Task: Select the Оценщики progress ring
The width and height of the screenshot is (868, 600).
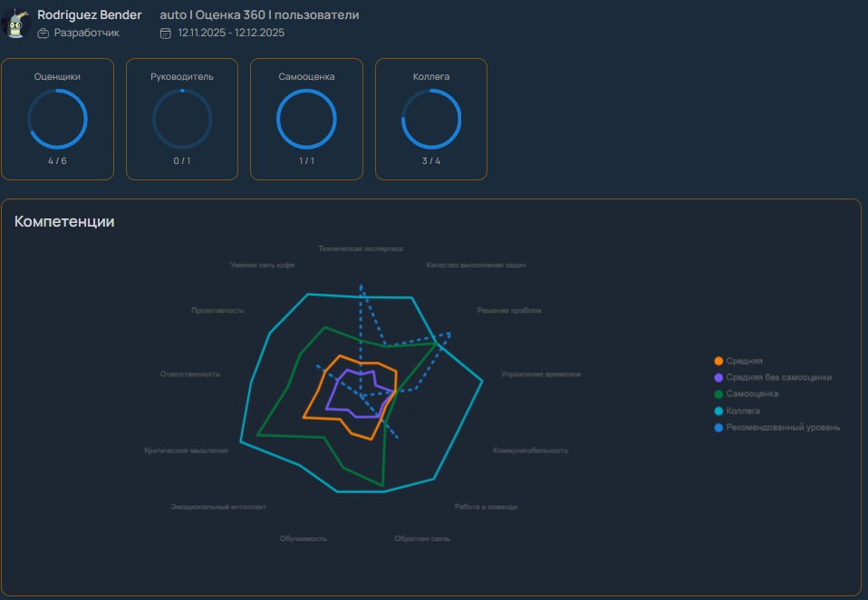Action: 57,119
